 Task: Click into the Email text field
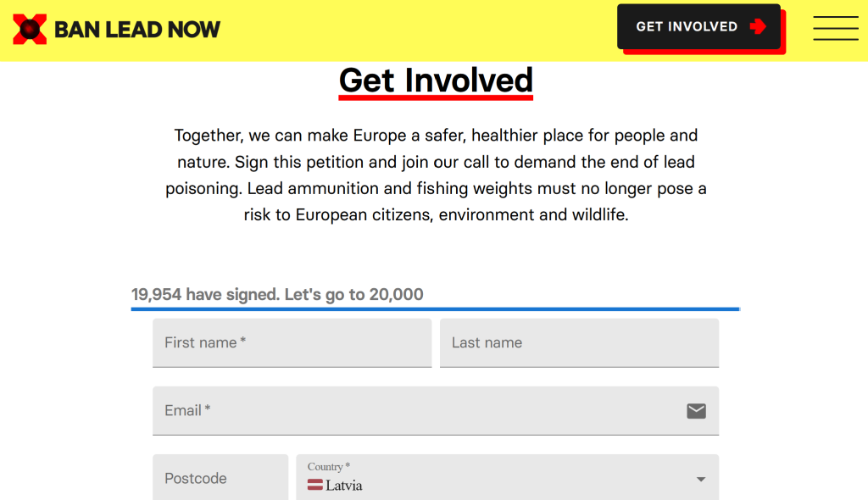click(x=415, y=411)
